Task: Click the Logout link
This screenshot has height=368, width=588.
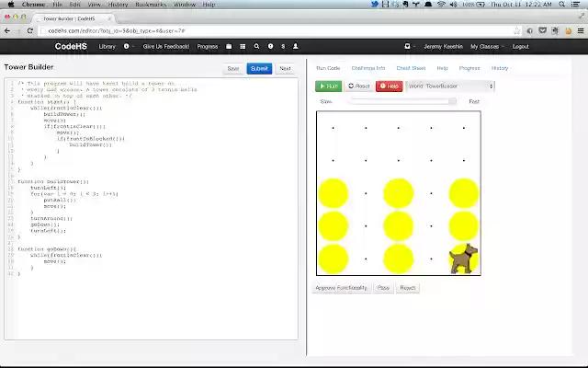Action: click(x=521, y=47)
